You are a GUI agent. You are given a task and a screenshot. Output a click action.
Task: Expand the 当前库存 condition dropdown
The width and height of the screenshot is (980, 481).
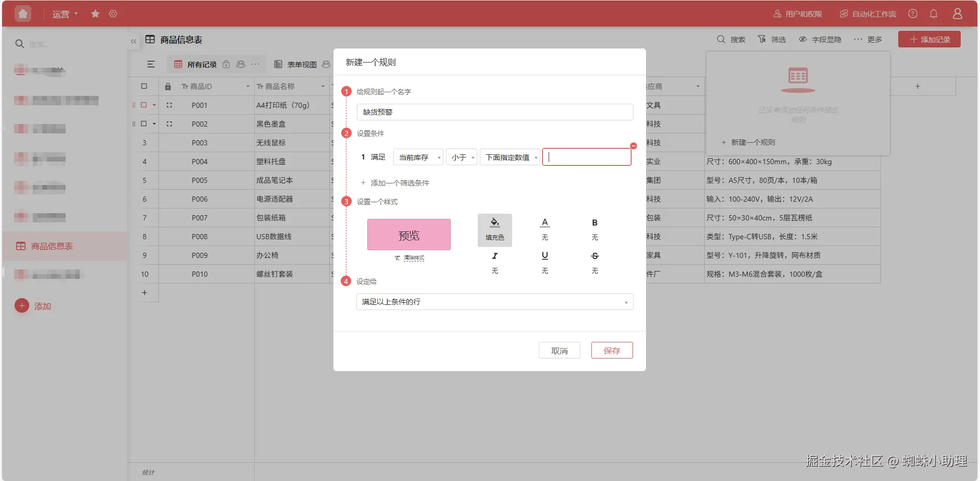coord(439,156)
